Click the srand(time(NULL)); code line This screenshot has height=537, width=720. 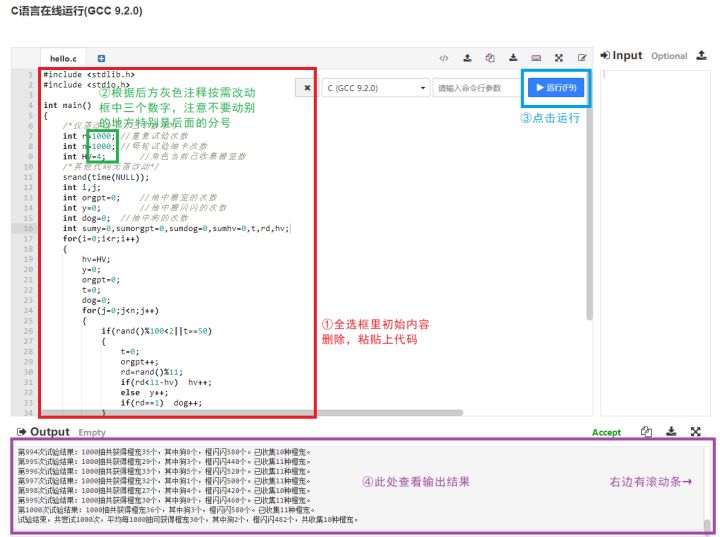click(106, 177)
